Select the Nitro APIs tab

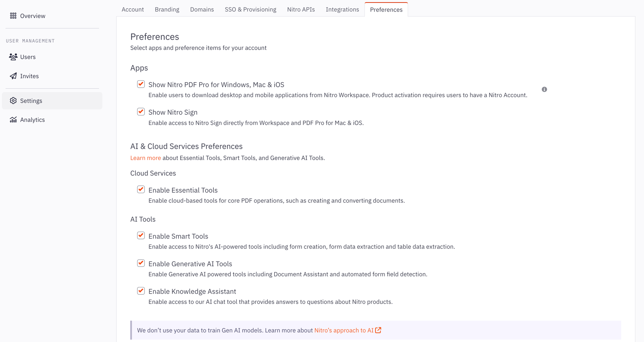pos(301,10)
